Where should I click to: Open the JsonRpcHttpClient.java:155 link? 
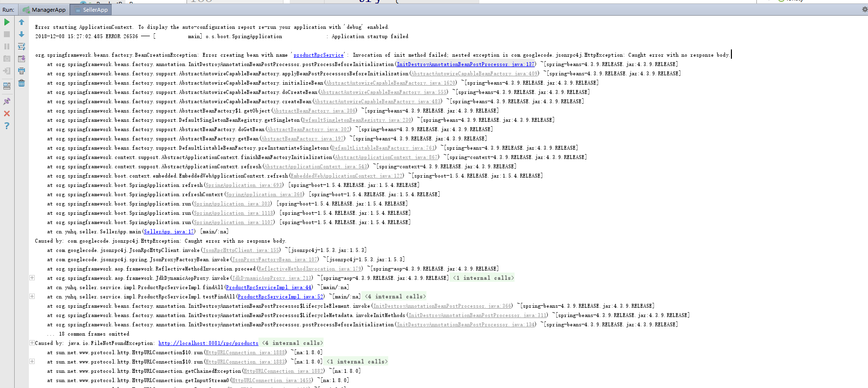coord(241,251)
